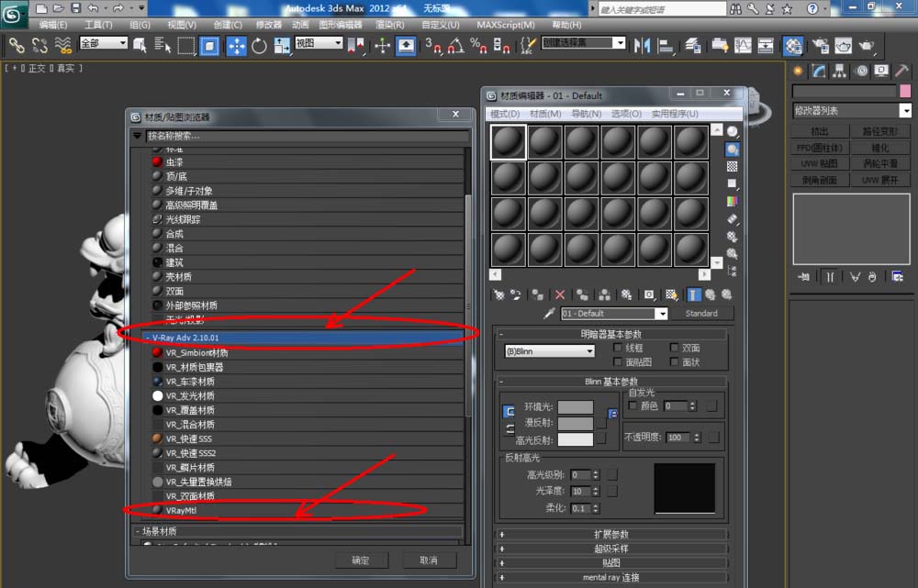Select the Move tool in main toolbar
918x588 pixels.
236,46
